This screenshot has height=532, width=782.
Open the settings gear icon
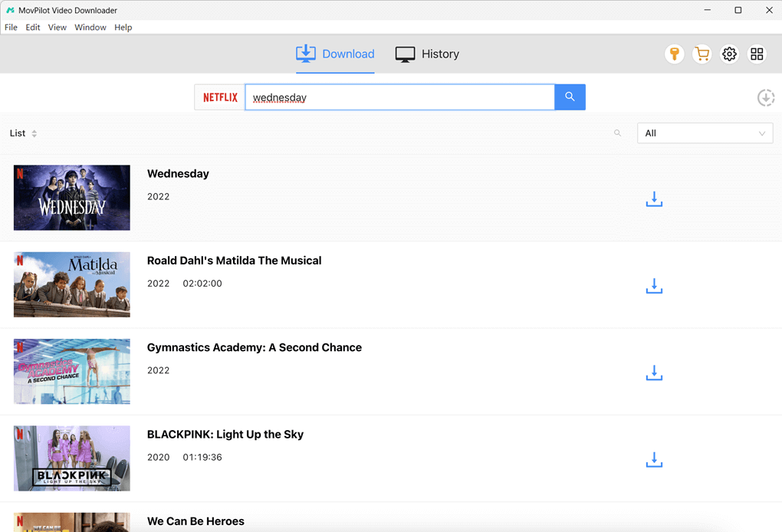729,54
